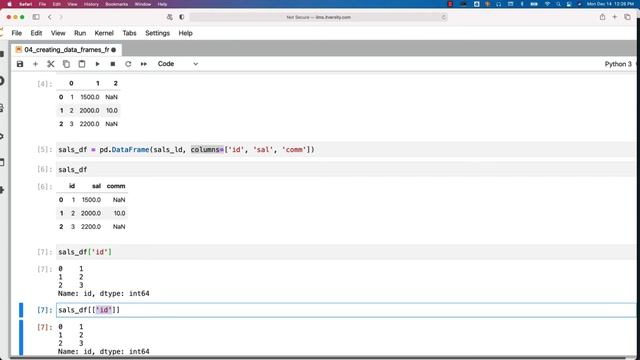Go back with Safari's back arrow

[x=50, y=17]
